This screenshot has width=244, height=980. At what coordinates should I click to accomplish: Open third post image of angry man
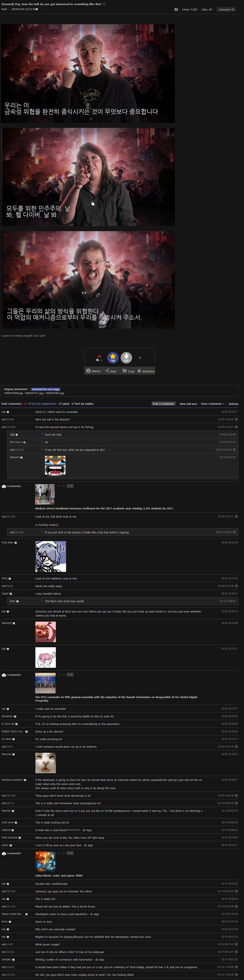click(x=88, y=280)
